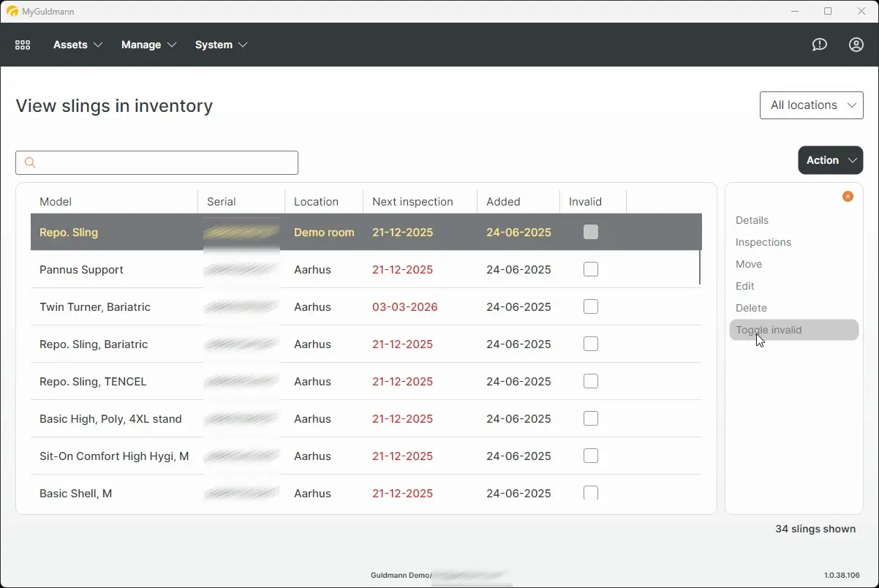Toggle the Invalid checkbox on Basic Shell, M

point(590,493)
